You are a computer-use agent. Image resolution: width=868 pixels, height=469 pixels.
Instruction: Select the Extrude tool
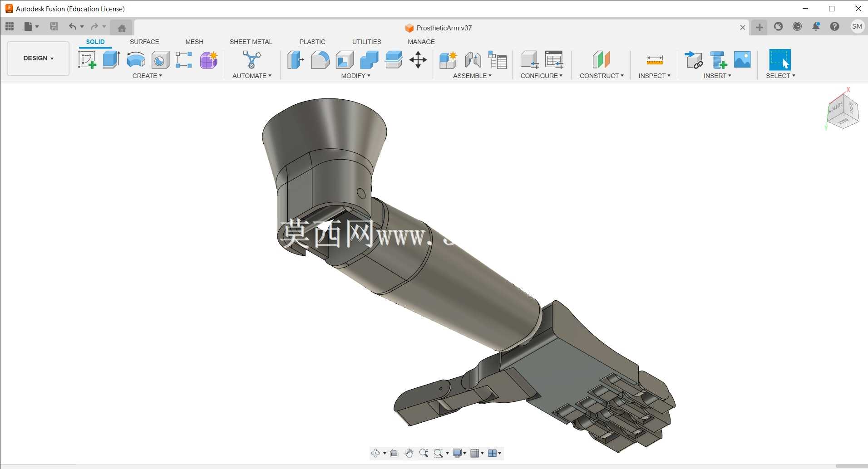click(x=111, y=59)
